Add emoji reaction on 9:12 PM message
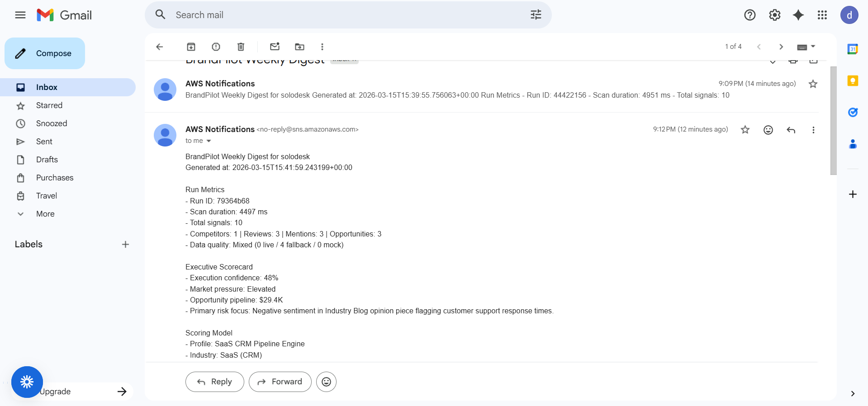Screen dimensions: 868x406 pyautogui.click(x=768, y=130)
